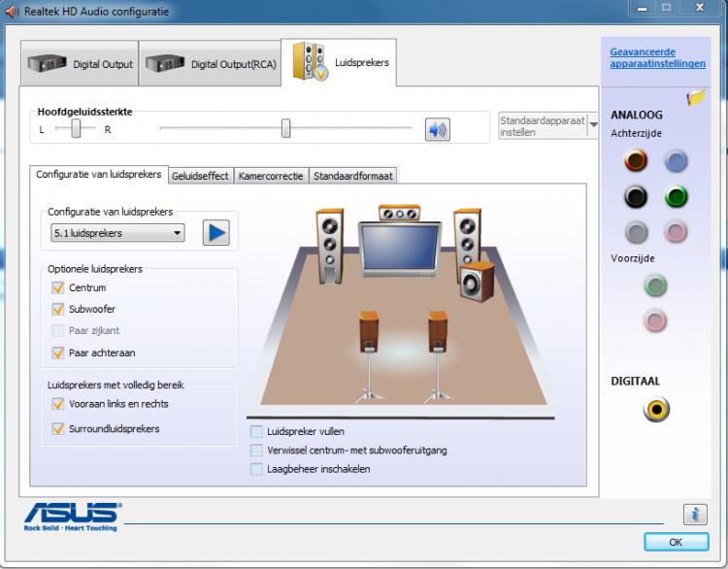
Task: Switch to the Digital Output(RCA) tab
Action: click(x=210, y=63)
